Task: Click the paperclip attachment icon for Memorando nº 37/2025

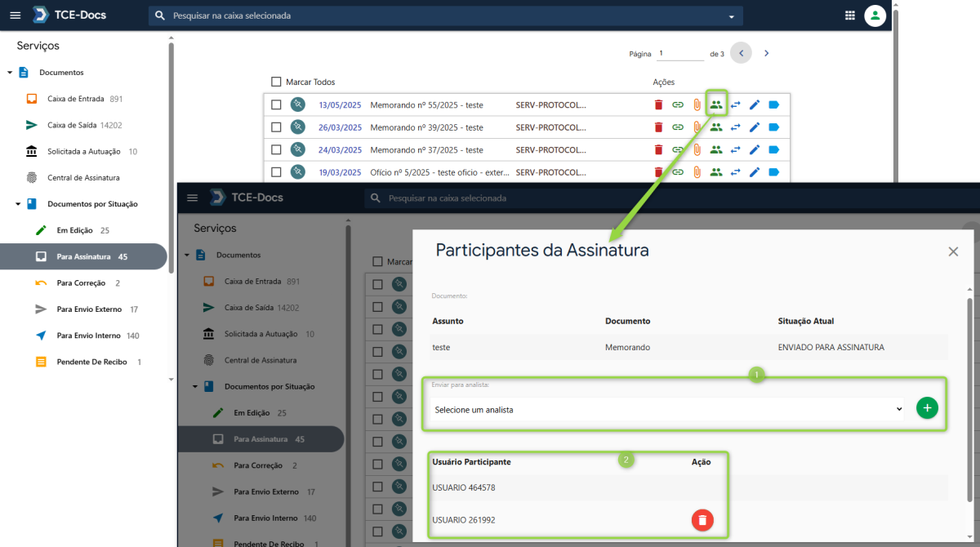Action: pos(697,149)
